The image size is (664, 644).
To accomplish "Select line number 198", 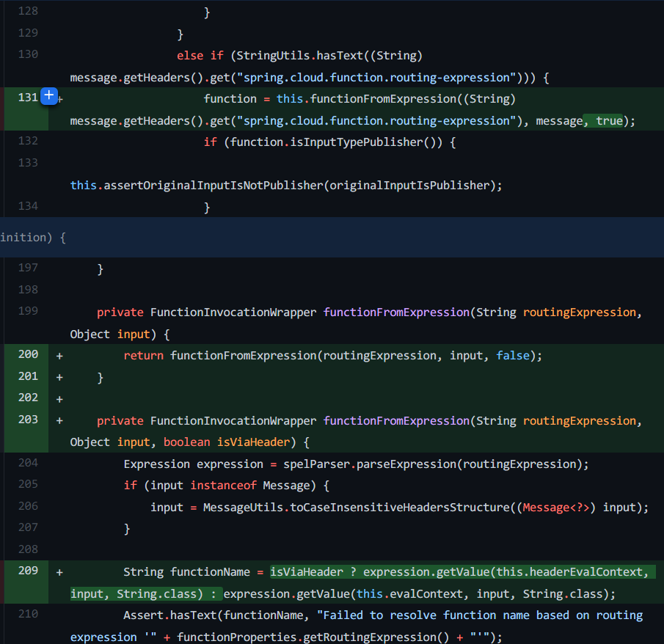I will [28, 290].
